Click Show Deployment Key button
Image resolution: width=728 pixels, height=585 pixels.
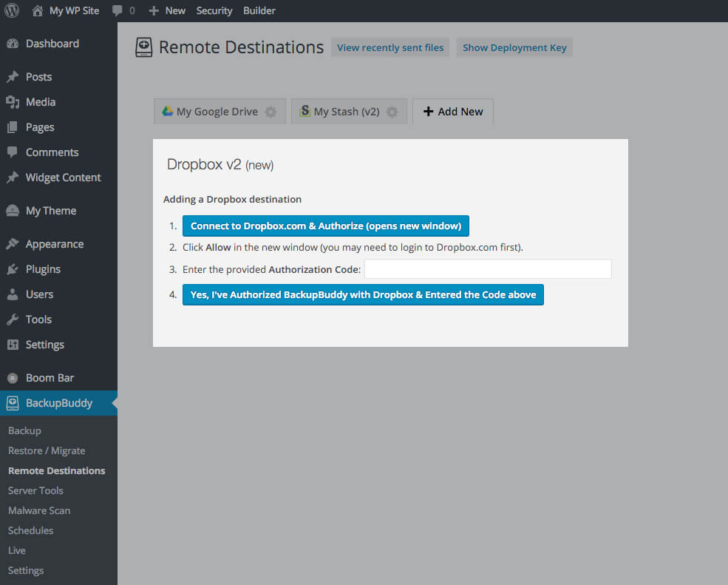[514, 47]
